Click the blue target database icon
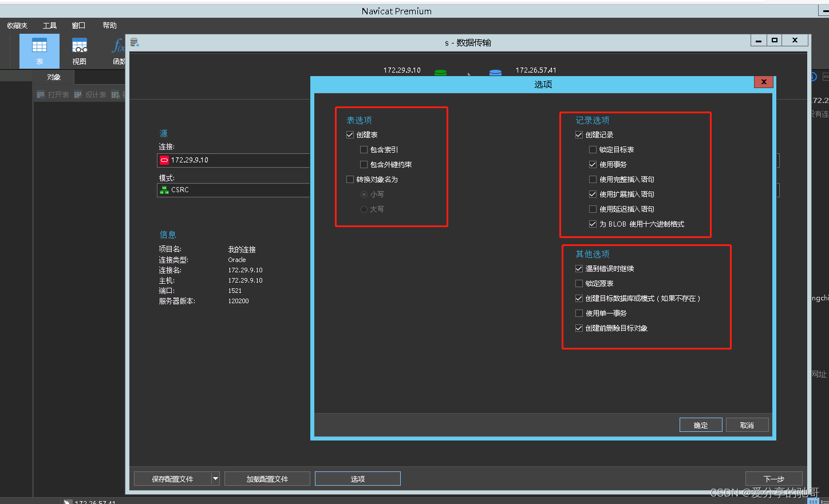Image resolution: width=829 pixels, height=504 pixels. [496, 73]
